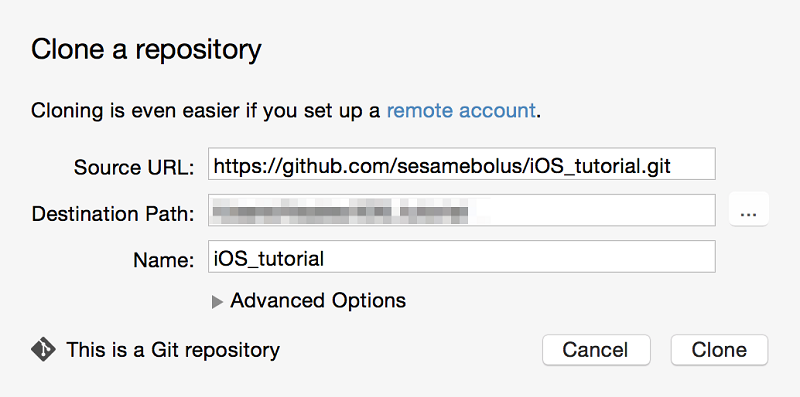Click the Git repository diamond icon
The height and width of the screenshot is (397, 800).
43,350
